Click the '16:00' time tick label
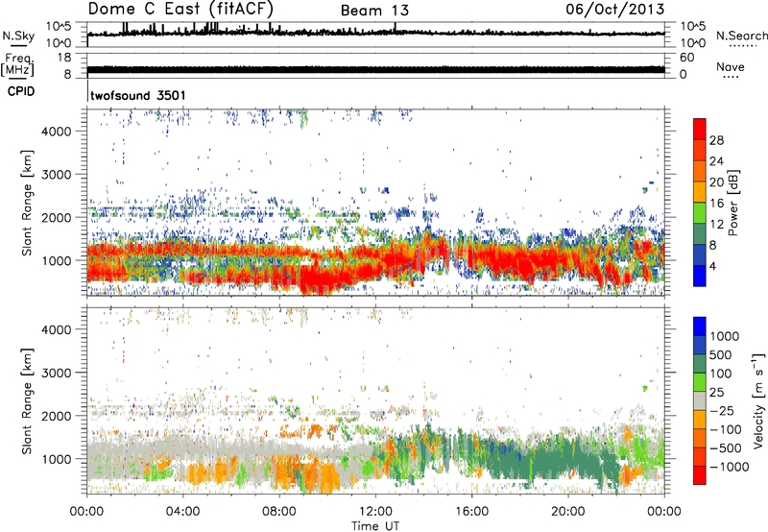Viewport: 768px width, 532px height. tap(471, 512)
